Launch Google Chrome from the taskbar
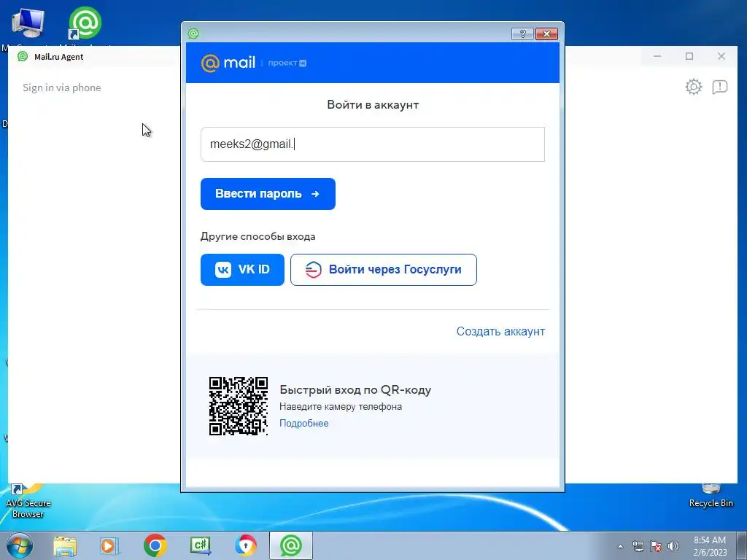The height and width of the screenshot is (560, 747). [x=155, y=545]
